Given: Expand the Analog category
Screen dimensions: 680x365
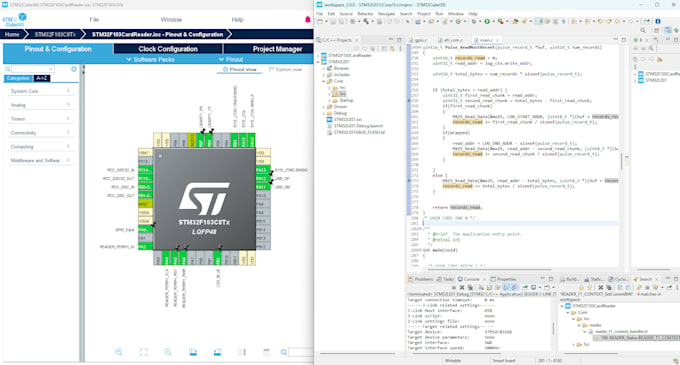Looking at the screenshot, I should pyautogui.click(x=40, y=105).
